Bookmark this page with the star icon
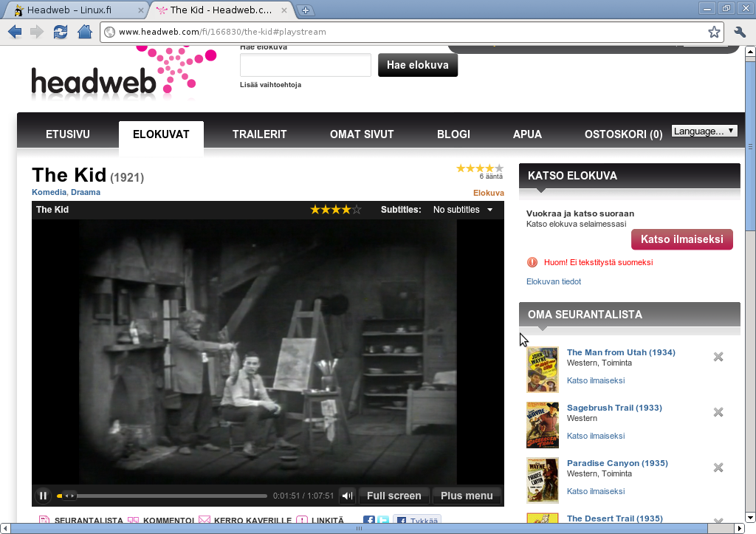 tap(714, 32)
